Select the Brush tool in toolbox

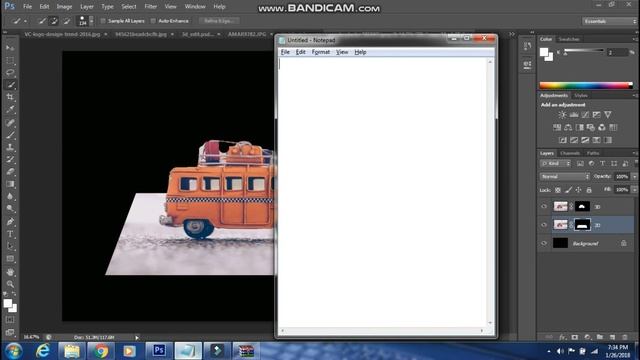click(x=10, y=135)
